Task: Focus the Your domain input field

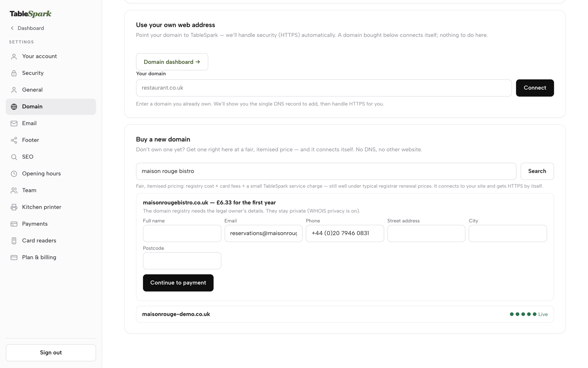Action: (324, 88)
